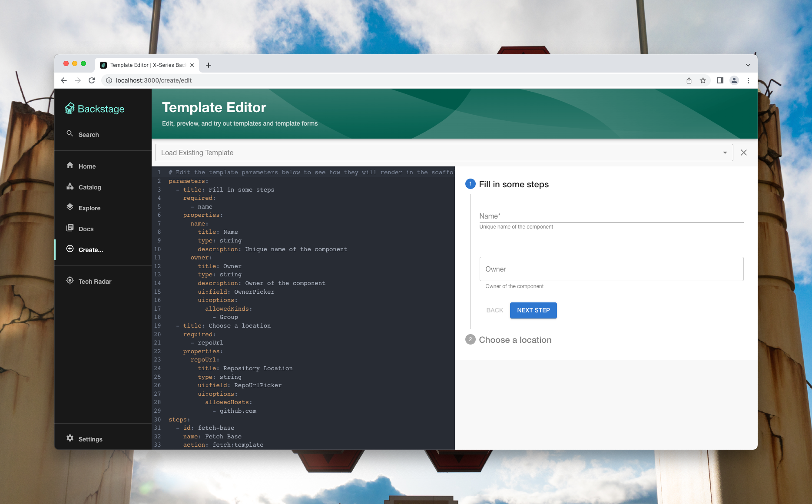Open Docs from the sidebar icon
Screen dimensions: 812x504
point(70,228)
